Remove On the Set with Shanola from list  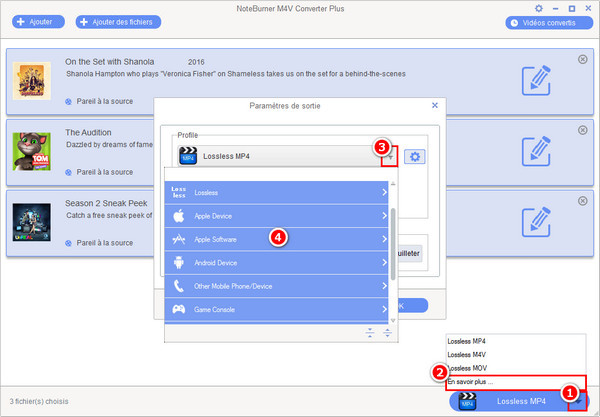(583, 60)
